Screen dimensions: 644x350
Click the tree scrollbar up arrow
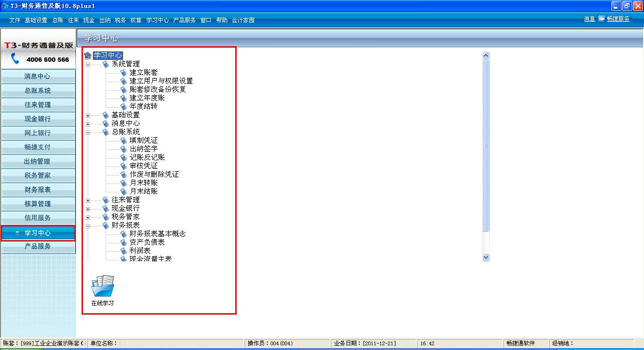[x=486, y=56]
